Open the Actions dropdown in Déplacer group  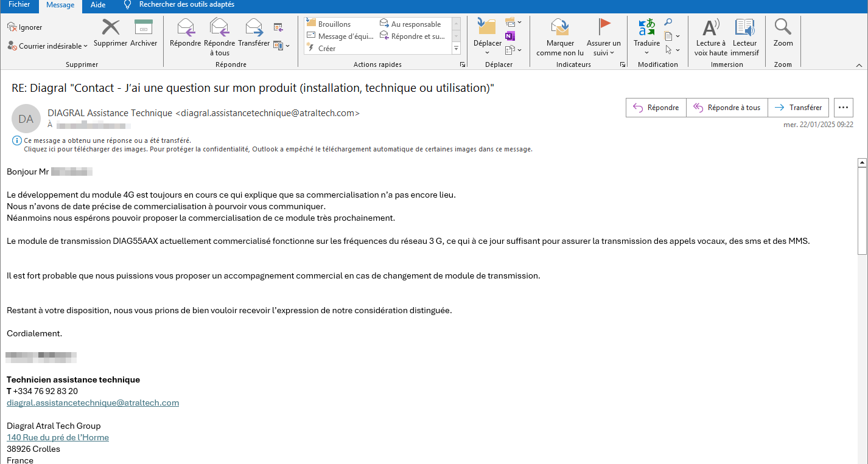point(513,49)
